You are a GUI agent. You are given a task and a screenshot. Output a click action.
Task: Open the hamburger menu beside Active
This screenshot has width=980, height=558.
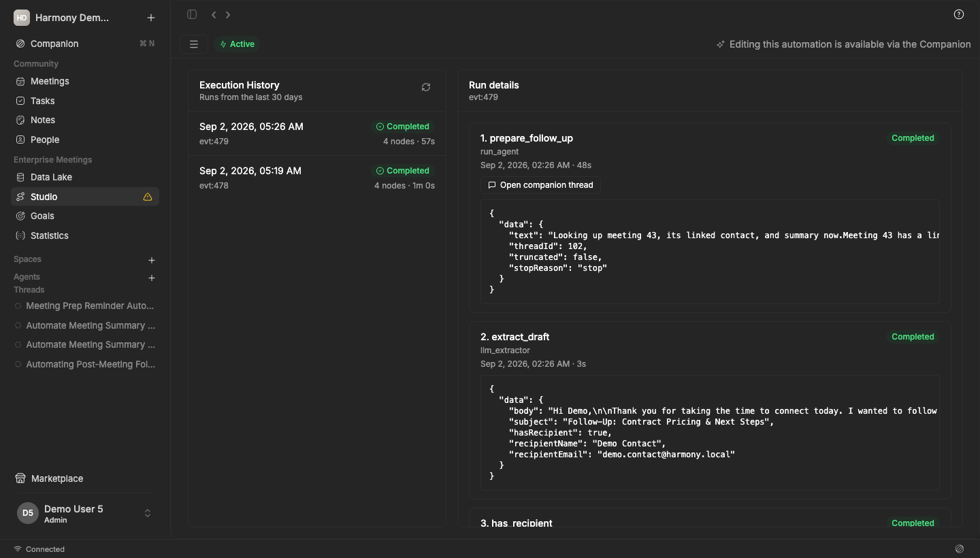[x=194, y=44]
